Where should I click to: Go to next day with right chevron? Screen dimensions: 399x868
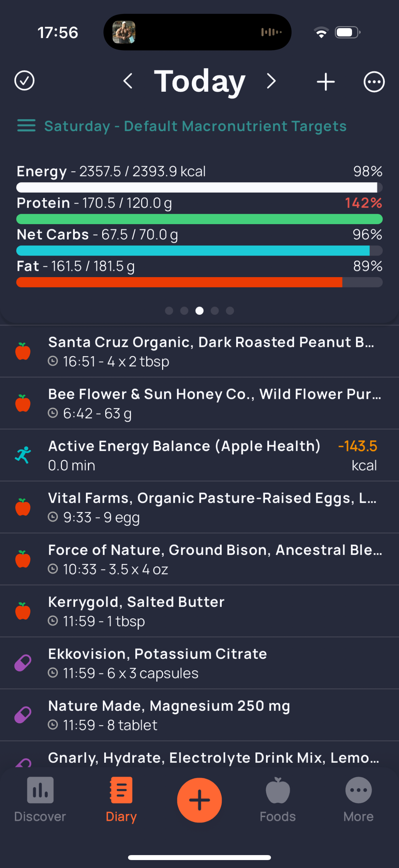click(271, 81)
